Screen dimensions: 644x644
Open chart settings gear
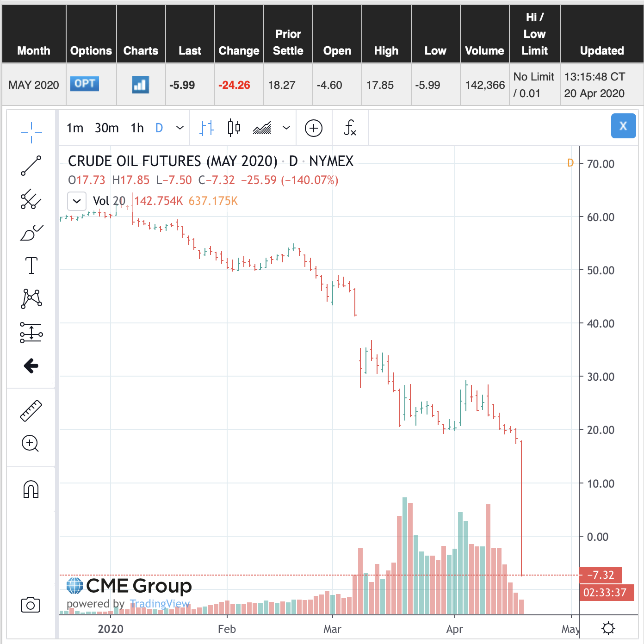[608, 628]
